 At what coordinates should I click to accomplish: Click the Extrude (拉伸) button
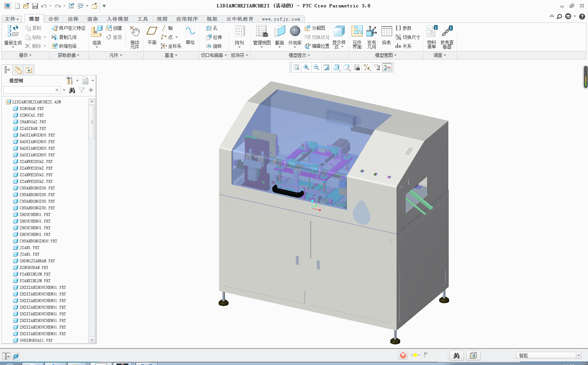(214, 37)
